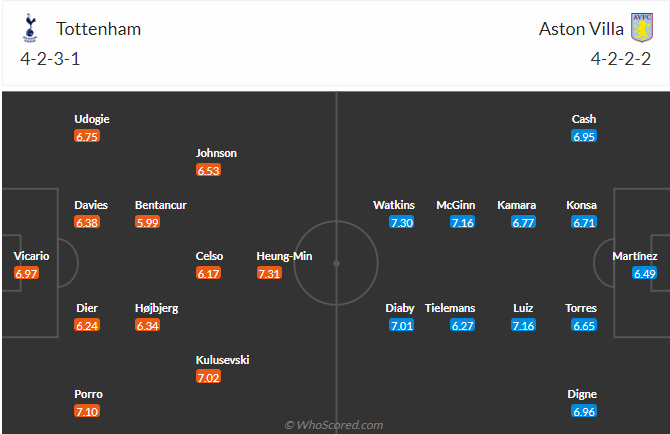This screenshot has width=670, height=434.
Task: Open Digne's 6.96 rating badge
Action: [584, 411]
